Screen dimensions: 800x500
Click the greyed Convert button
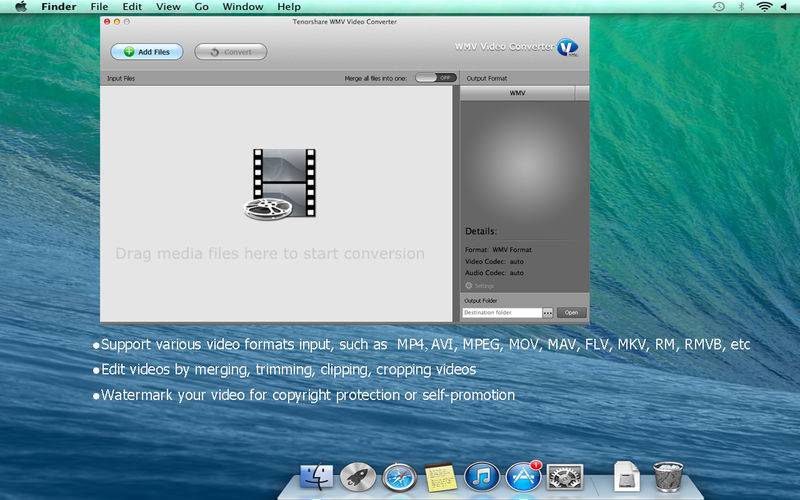click(231, 52)
